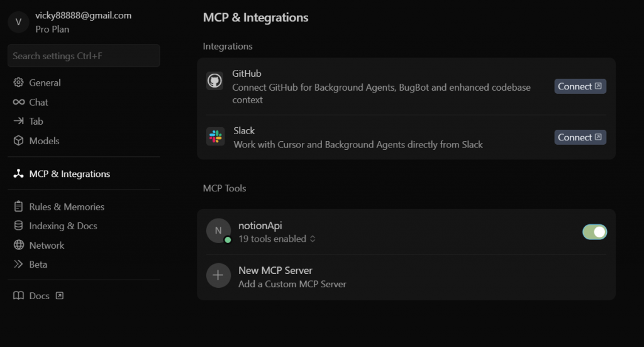Add a Custom MCP Server entry
Image resolution: width=644 pixels, height=347 pixels.
292,277
